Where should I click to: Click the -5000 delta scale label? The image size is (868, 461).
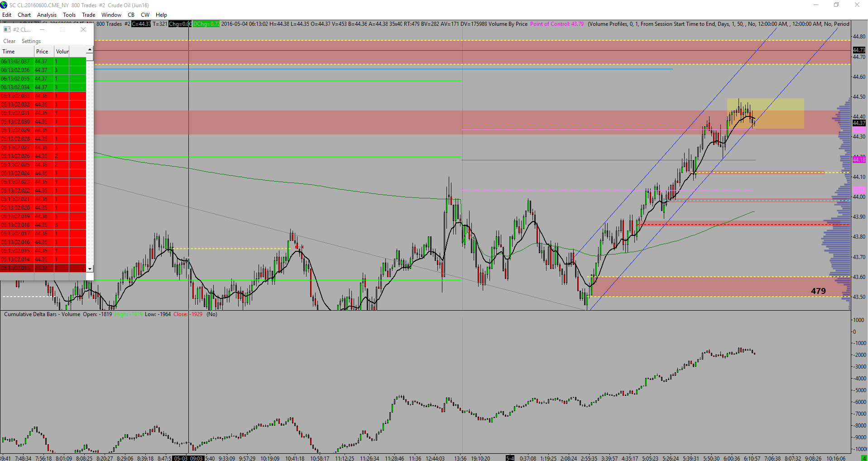click(x=859, y=390)
